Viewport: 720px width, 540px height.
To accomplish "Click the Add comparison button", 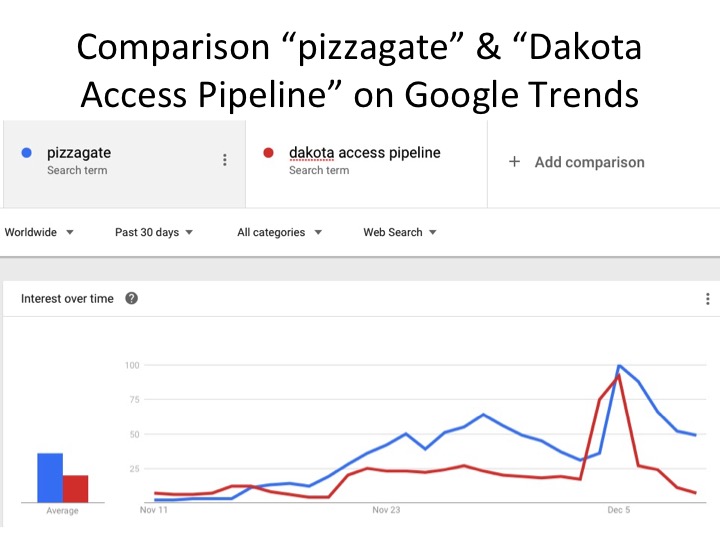I will click(589, 162).
